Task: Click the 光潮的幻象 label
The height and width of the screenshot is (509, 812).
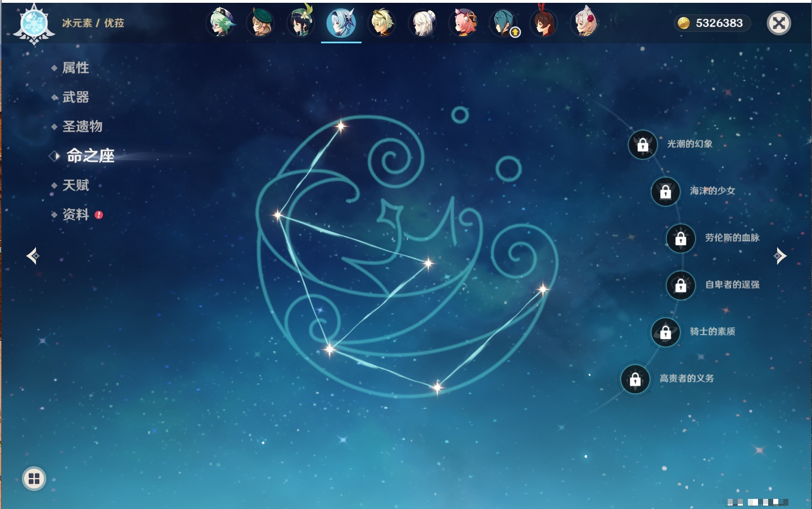Action: coord(690,144)
